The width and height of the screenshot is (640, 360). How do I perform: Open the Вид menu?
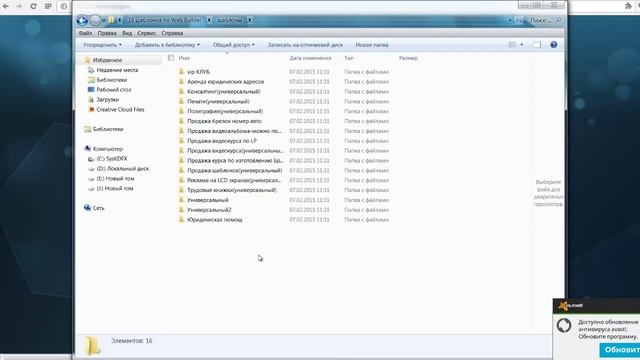[127, 33]
